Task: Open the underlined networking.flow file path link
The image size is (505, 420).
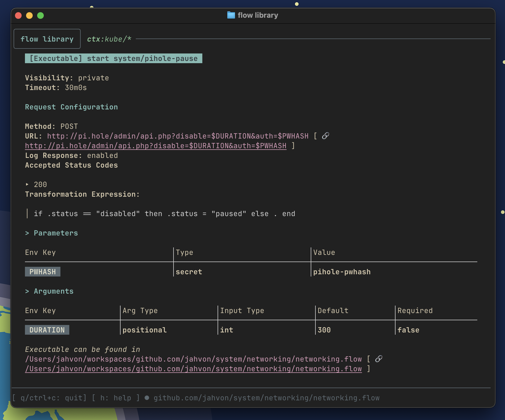Action: tap(193, 369)
